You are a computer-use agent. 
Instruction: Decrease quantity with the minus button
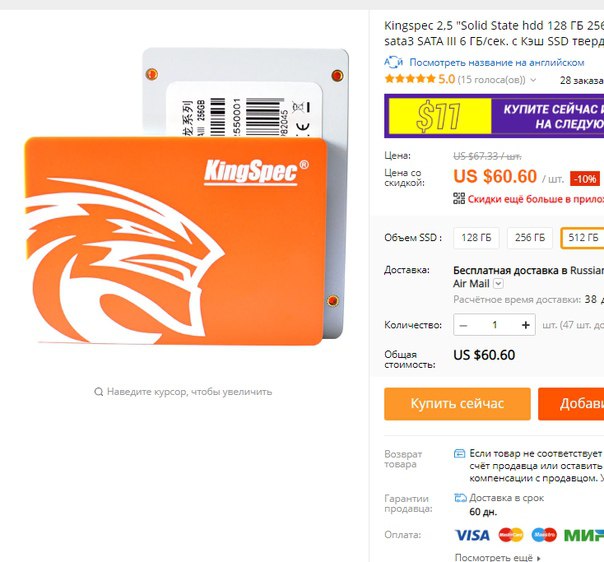463,325
